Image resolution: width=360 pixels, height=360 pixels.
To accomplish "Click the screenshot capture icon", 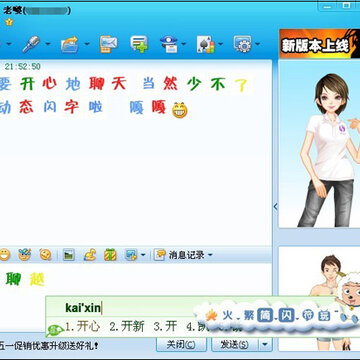I will (131, 255).
